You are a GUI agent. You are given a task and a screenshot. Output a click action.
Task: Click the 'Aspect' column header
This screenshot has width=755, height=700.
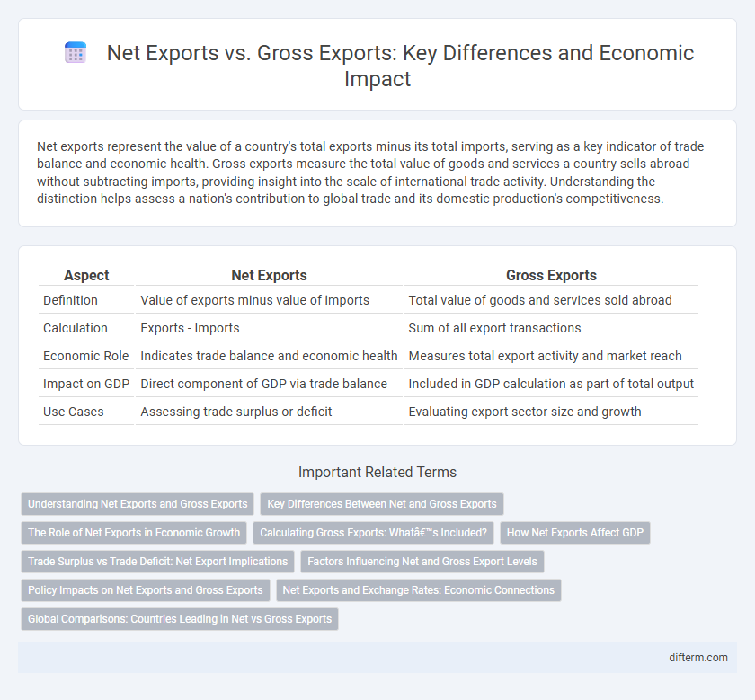pos(86,275)
